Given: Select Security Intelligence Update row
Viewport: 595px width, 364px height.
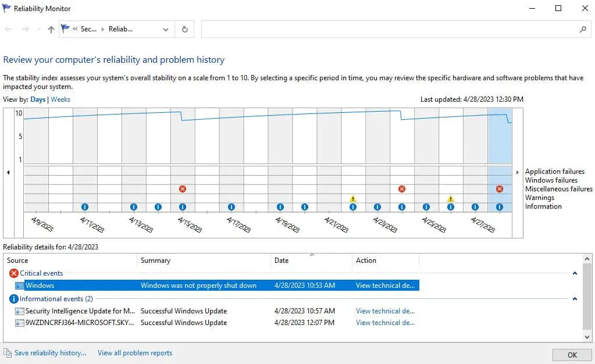Looking at the screenshot, I should pos(217,311).
